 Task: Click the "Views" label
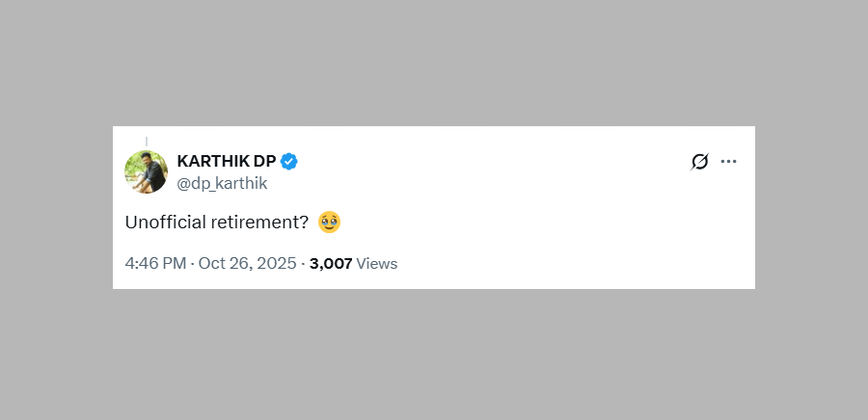tap(377, 263)
